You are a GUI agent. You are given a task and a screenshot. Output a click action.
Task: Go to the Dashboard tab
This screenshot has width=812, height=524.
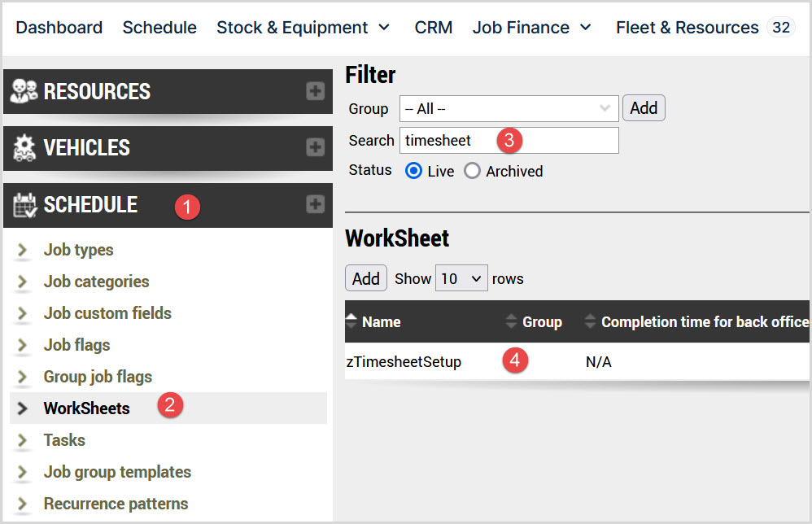[59, 28]
